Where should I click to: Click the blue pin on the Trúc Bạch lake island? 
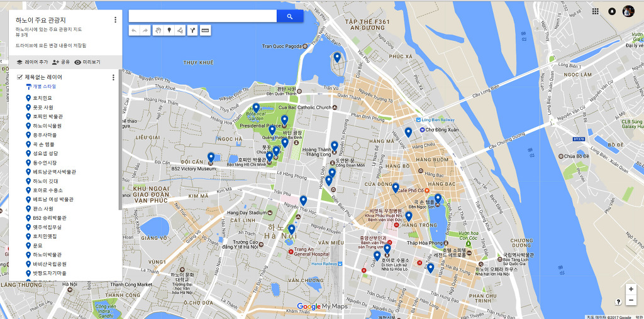click(x=337, y=57)
